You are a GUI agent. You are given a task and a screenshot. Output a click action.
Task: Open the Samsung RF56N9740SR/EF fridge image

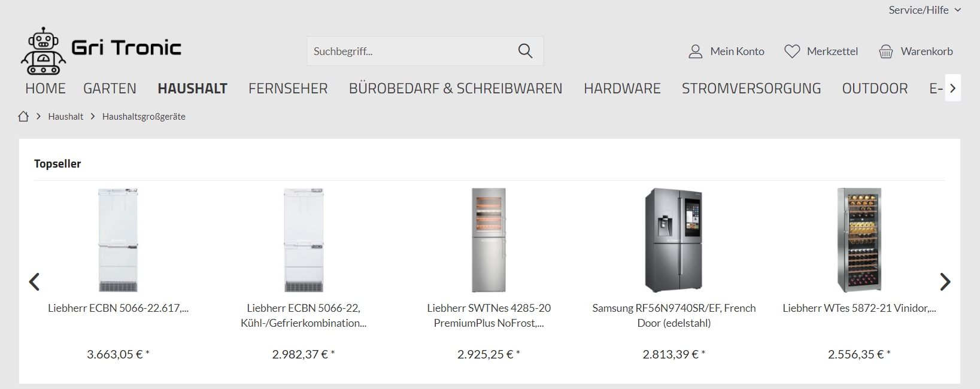673,240
